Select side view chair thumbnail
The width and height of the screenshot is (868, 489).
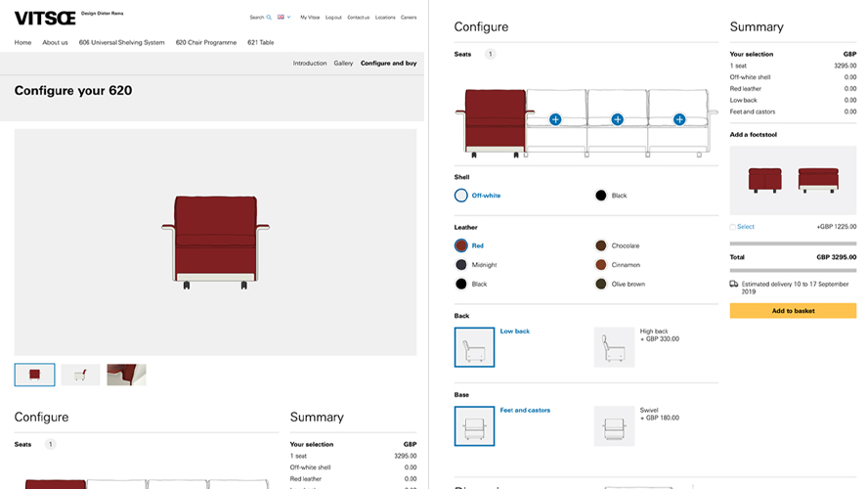(x=80, y=375)
